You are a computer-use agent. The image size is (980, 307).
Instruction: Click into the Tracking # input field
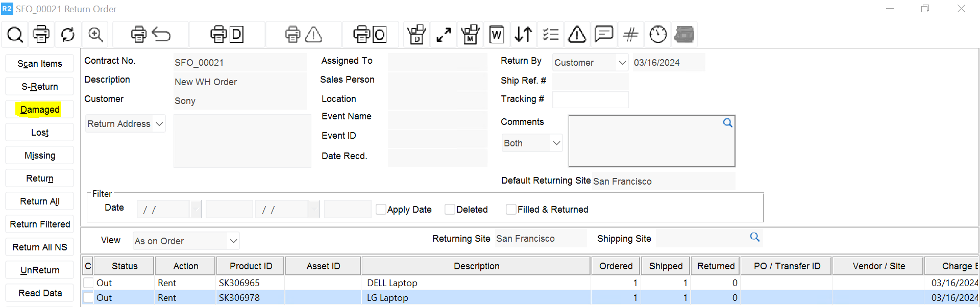[x=590, y=99]
